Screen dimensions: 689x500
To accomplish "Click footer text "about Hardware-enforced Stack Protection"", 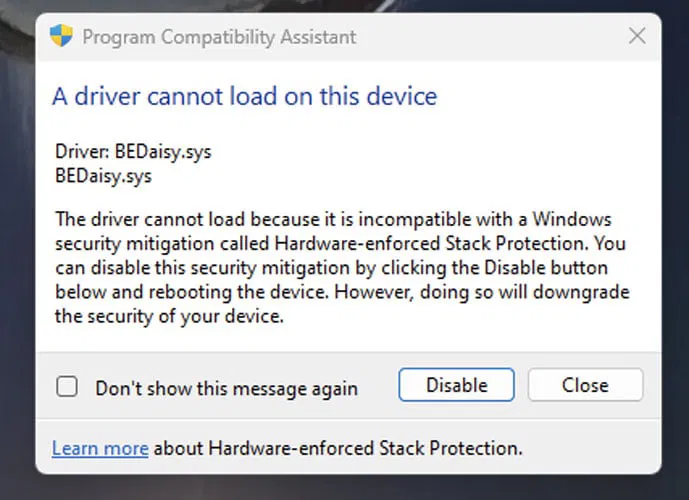I will [x=338, y=447].
